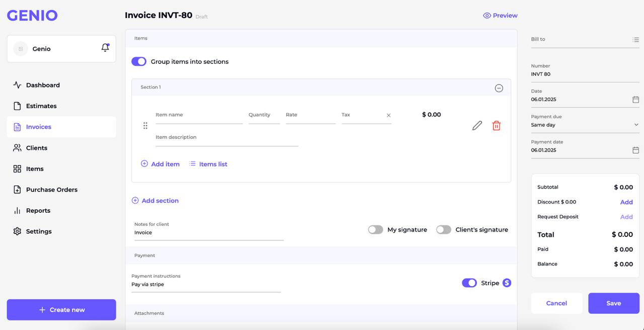
Task: Click the Item name input field
Action: click(x=199, y=115)
